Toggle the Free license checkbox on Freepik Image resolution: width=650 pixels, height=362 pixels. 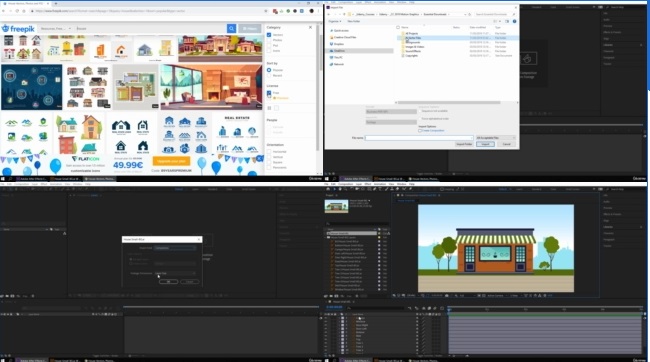pos(269,93)
